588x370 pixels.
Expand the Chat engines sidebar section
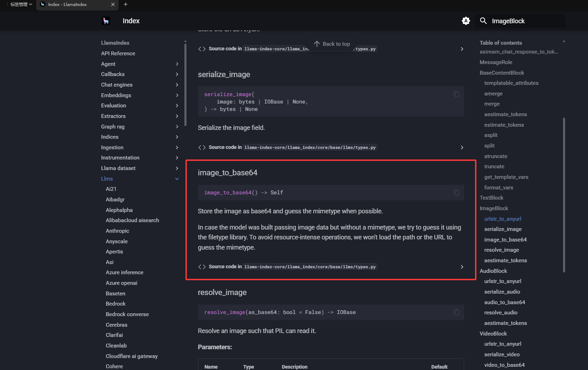click(177, 85)
